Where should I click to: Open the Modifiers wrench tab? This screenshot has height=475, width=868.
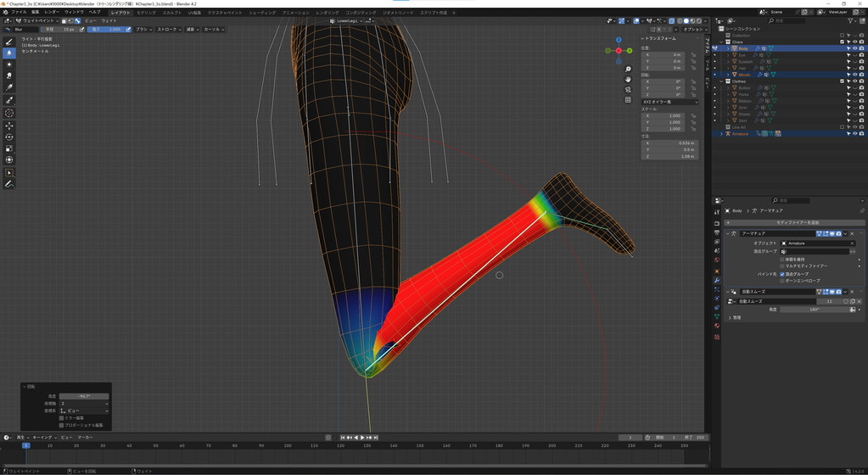pyautogui.click(x=717, y=280)
